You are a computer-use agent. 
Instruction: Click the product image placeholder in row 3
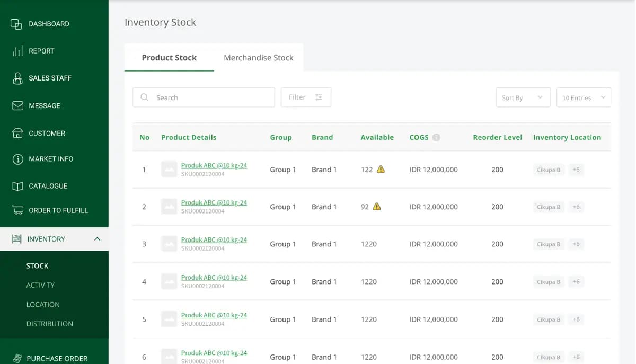point(169,244)
